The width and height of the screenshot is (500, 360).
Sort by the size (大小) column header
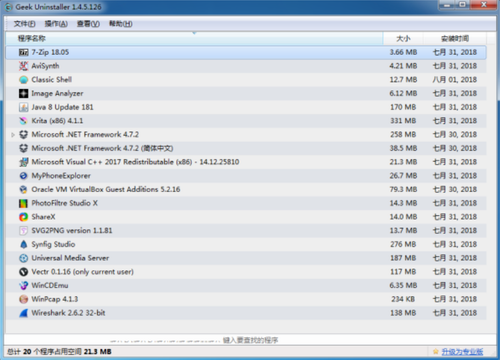click(x=403, y=39)
